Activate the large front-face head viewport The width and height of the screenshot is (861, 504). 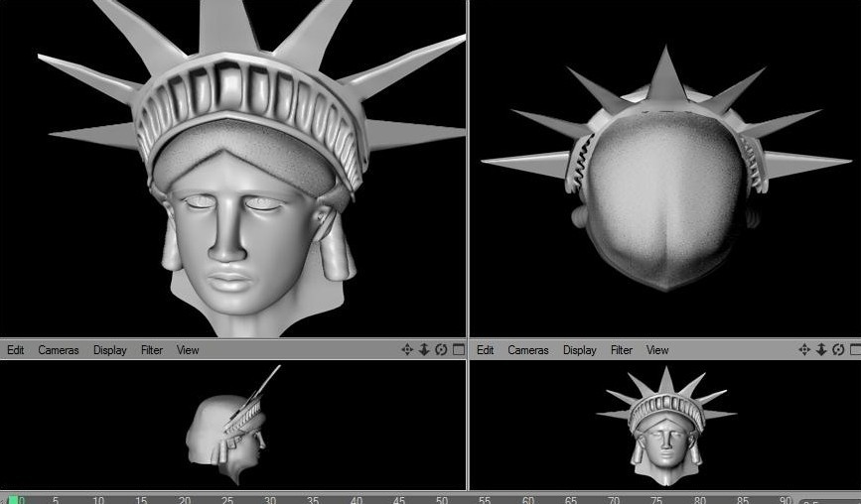[x=232, y=169]
